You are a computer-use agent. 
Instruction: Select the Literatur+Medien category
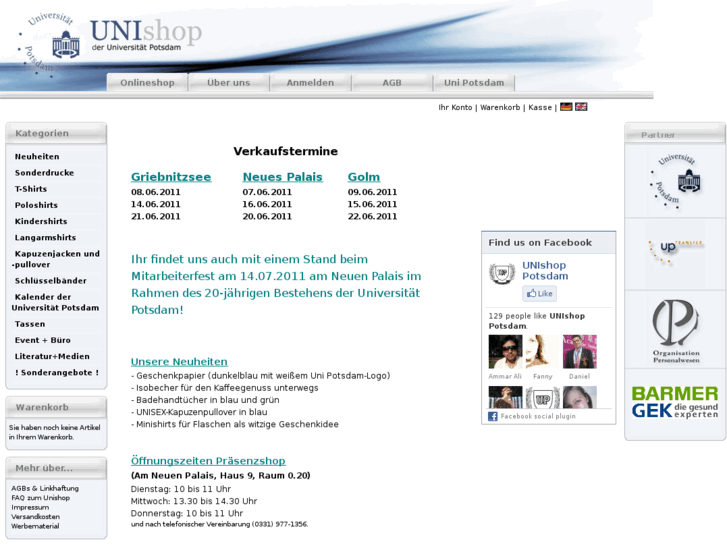(52, 356)
